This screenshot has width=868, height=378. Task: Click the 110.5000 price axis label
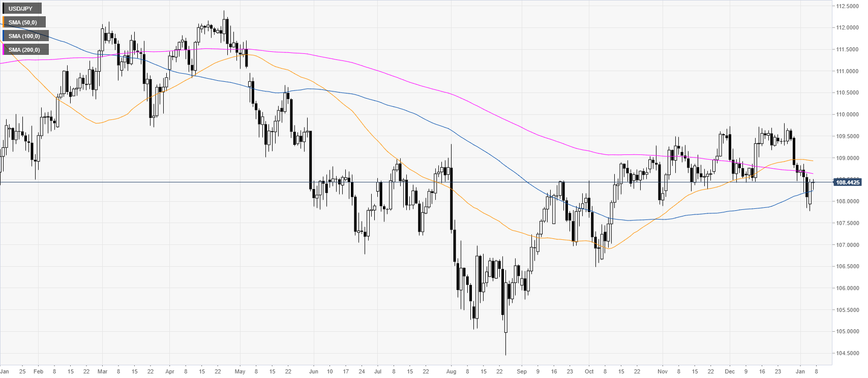tap(848, 93)
